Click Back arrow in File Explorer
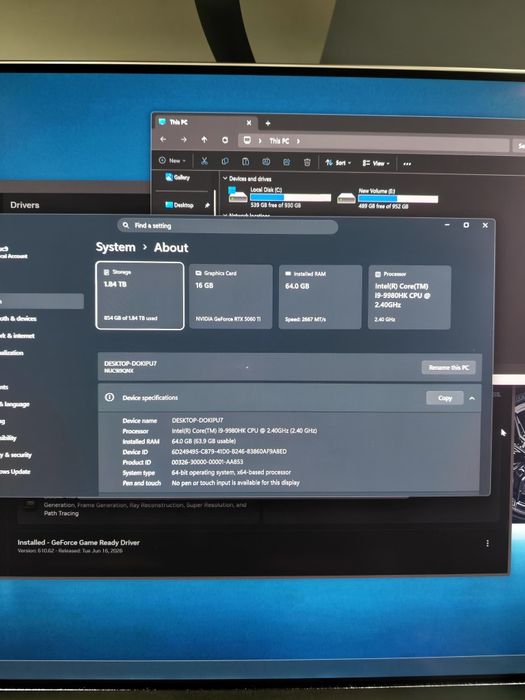Viewport: 525px width, 700px height. pyautogui.click(x=163, y=139)
